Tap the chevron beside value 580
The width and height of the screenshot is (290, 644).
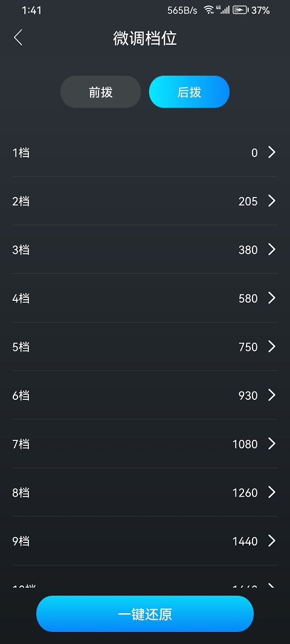click(x=271, y=298)
